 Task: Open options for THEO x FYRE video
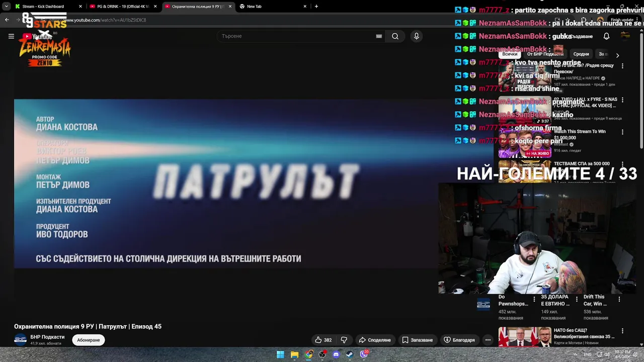click(x=622, y=100)
